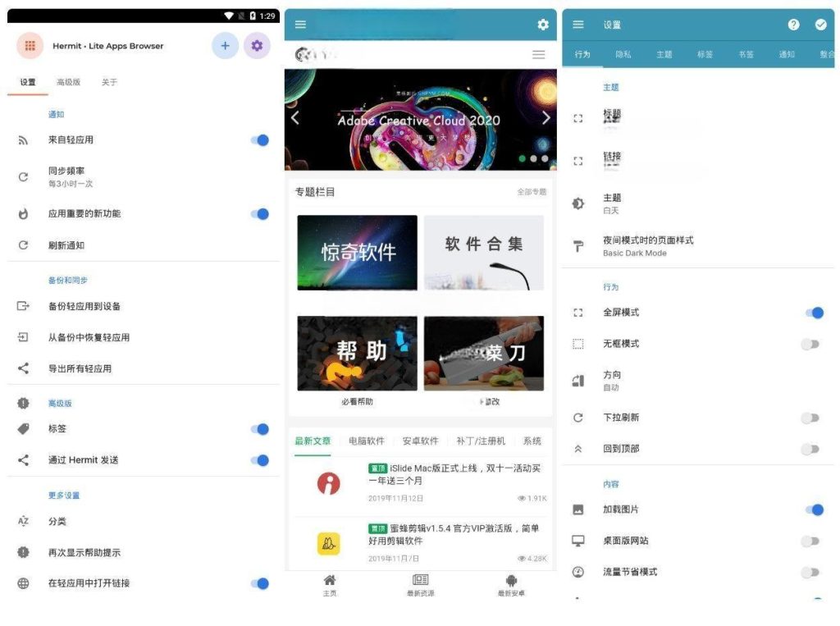Select the 书签 settings tab
840x626 pixels.
(x=746, y=54)
